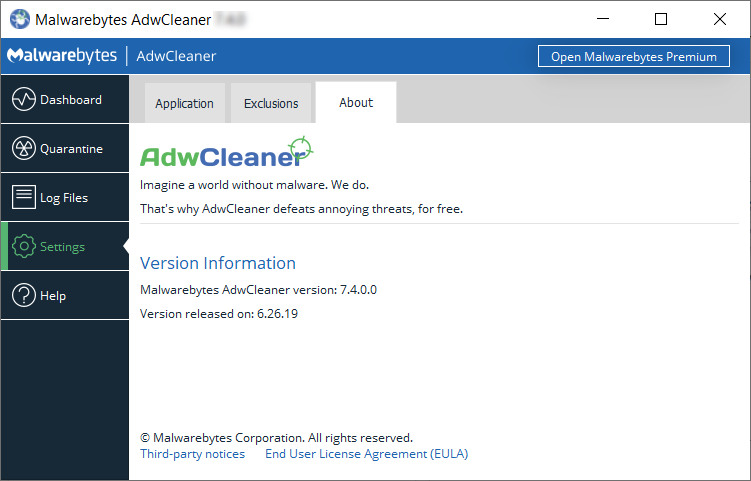Click the Dashboard pulse icon in sidebar
The image size is (751, 481).
[x=23, y=99]
